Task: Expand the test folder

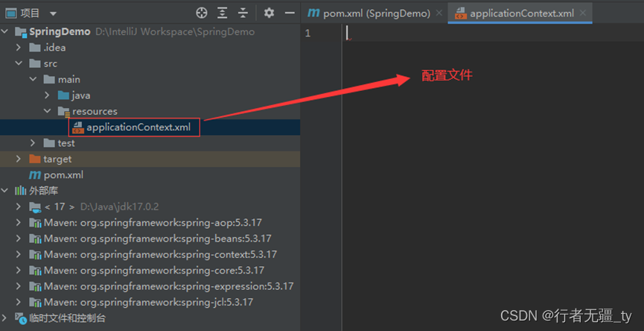Action: click(x=33, y=143)
